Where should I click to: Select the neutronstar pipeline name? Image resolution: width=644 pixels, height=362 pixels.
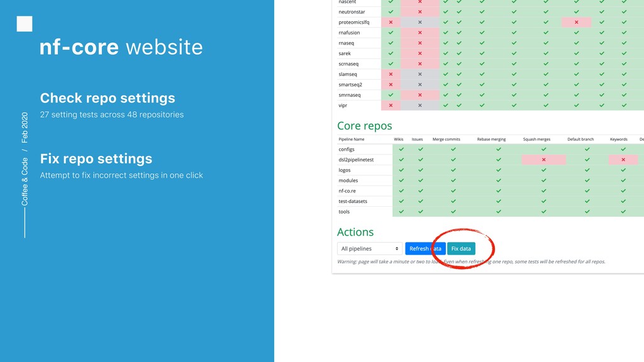[x=352, y=12]
